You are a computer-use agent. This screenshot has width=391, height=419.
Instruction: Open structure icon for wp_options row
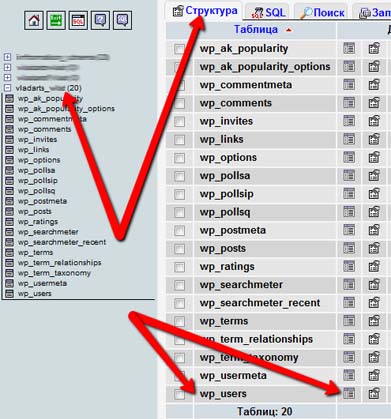pyautogui.click(x=374, y=157)
